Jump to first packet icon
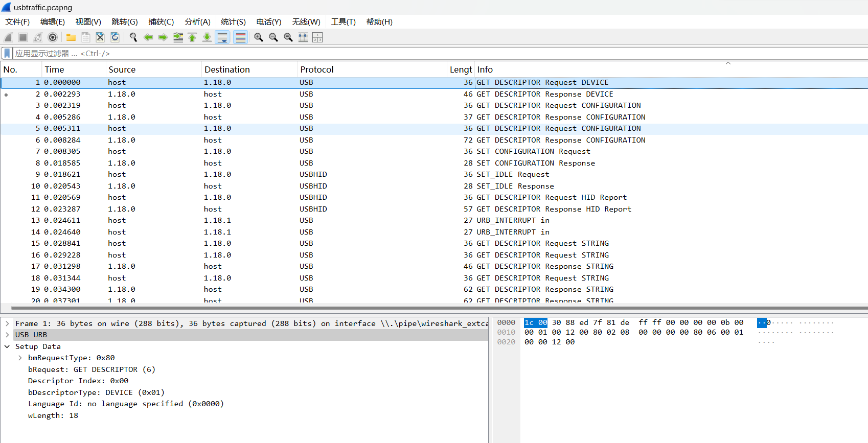868x443 pixels. 192,37
